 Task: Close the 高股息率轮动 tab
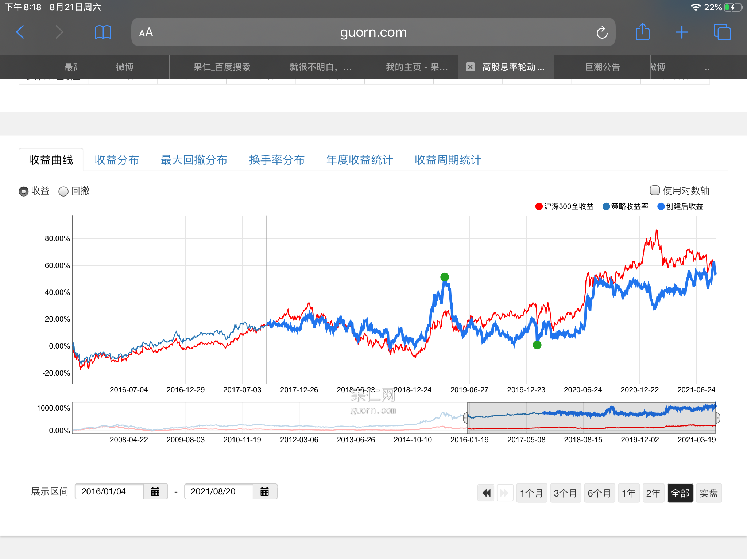pos(470,67)
